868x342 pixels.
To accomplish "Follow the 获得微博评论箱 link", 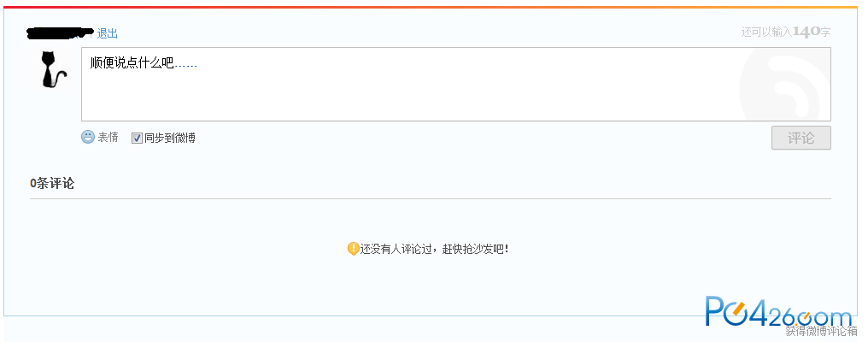I will [821, 332].
